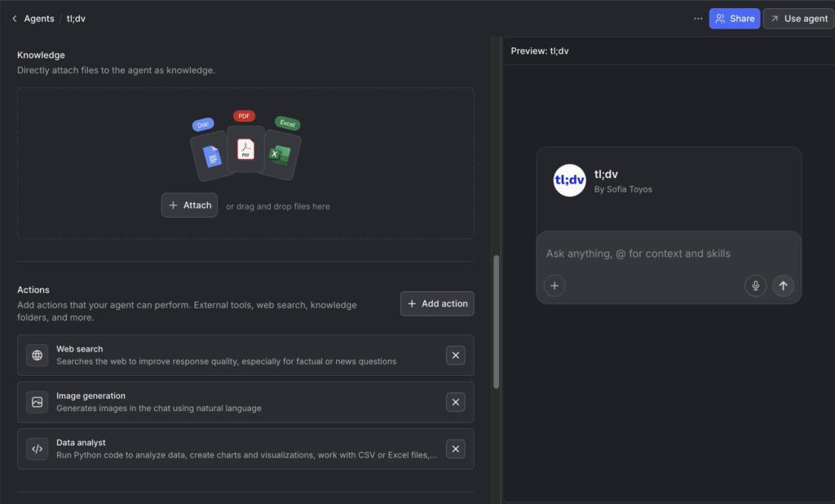Click the tl;dv agent avatar logo

(569, 180)
